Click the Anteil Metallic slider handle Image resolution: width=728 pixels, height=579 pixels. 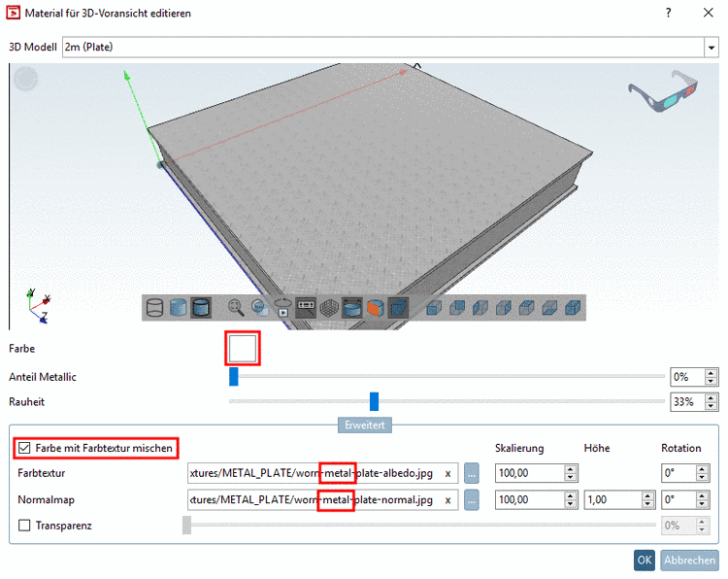coord(234,376)
